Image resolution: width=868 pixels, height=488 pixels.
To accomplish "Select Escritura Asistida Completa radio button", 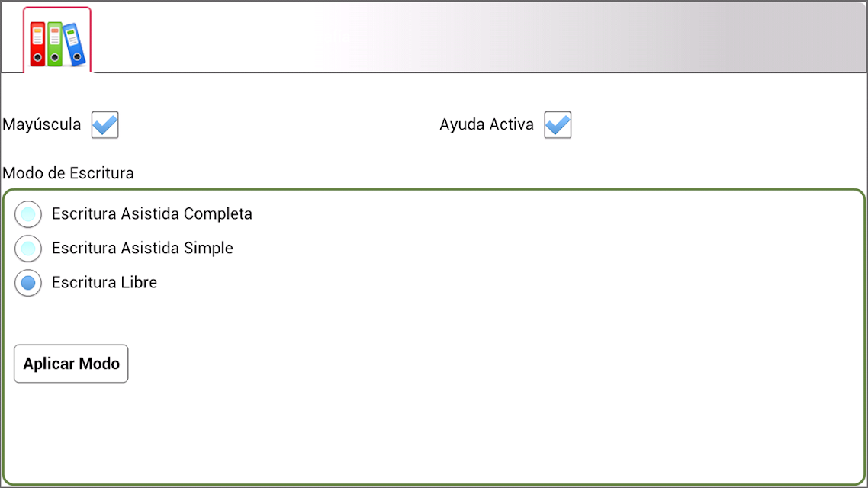I will (28, 214).
